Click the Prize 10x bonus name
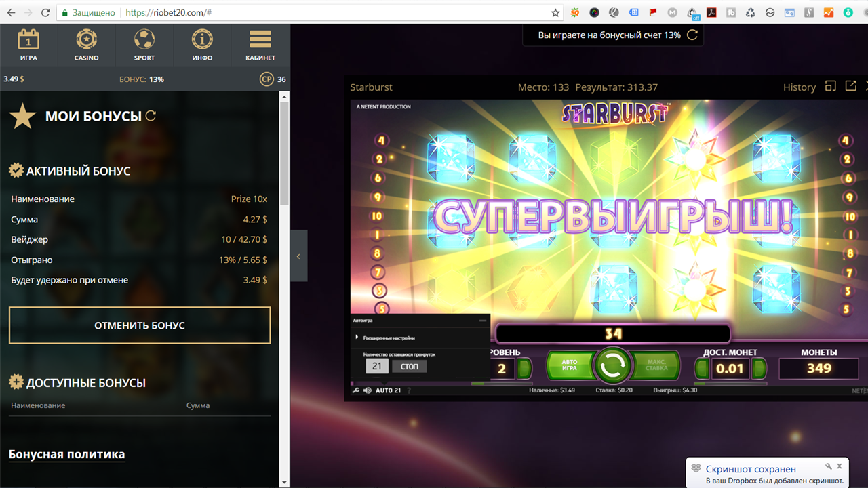This screenshot has width=868, height=488. tap(249, 199)
